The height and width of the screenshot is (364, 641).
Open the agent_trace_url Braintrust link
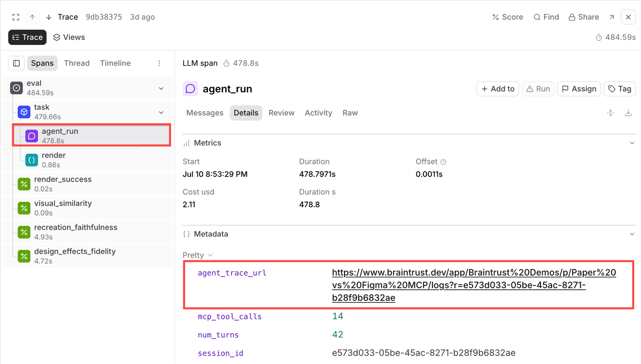click(474, 285)
